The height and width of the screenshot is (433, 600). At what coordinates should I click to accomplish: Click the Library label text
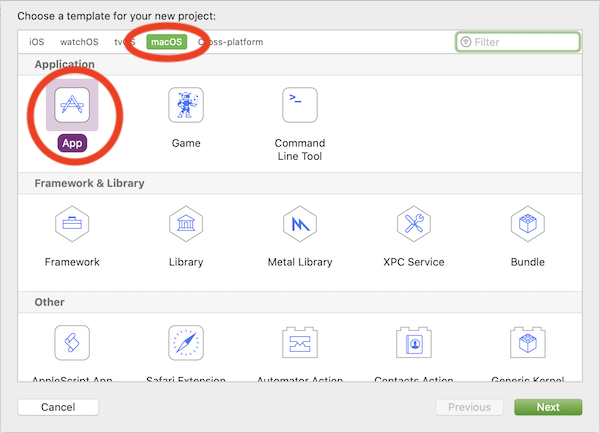[x=186, y=262]
